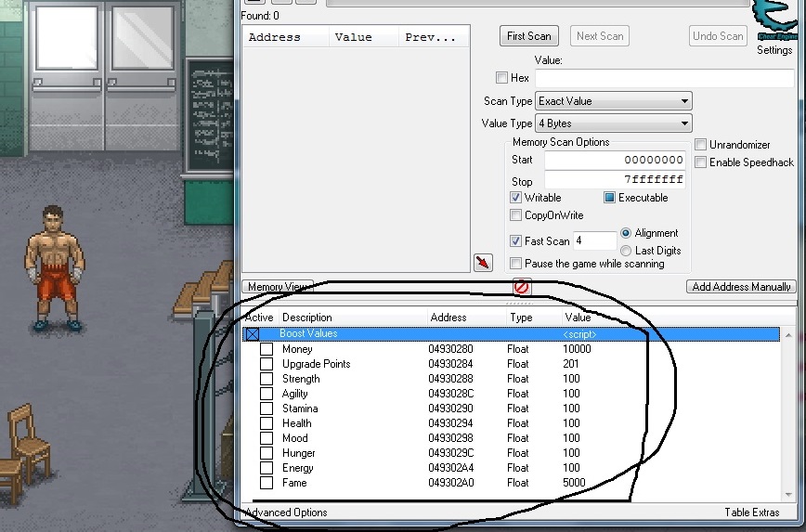Click the Prev... column header
806x532 pixels.
point(434,37)
